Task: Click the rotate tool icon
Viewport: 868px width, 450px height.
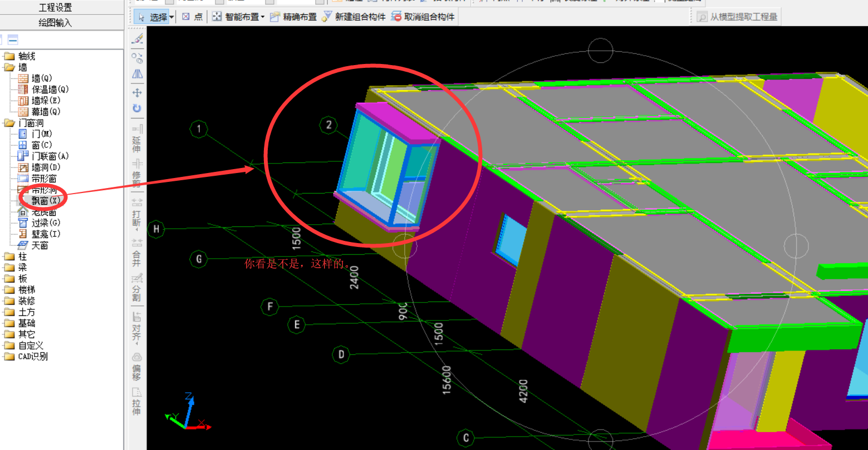Action: point(137,109)
